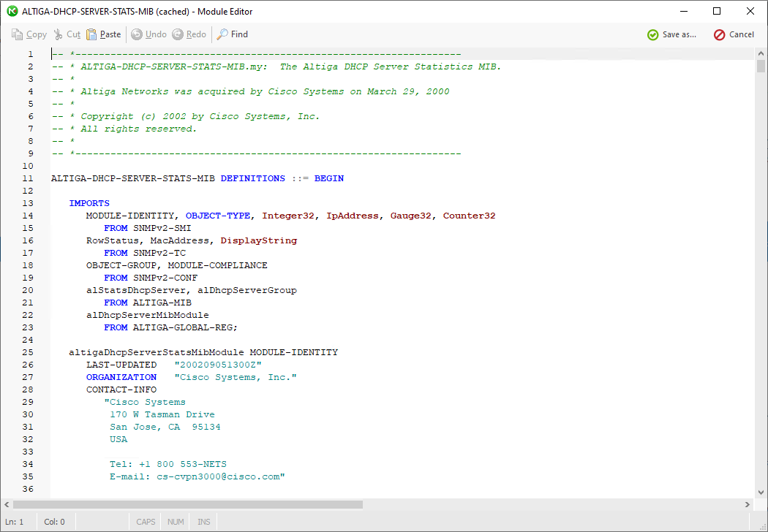
Task: Click the IMPORTS keyword on line 13
Action: [89, 203]
